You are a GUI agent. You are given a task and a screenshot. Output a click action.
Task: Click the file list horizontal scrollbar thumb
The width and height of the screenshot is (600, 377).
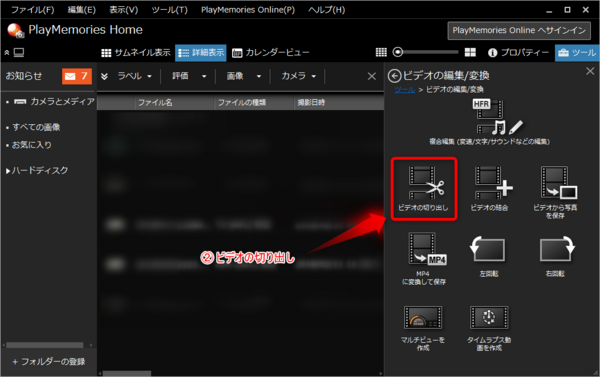click(x=127, y=373)
